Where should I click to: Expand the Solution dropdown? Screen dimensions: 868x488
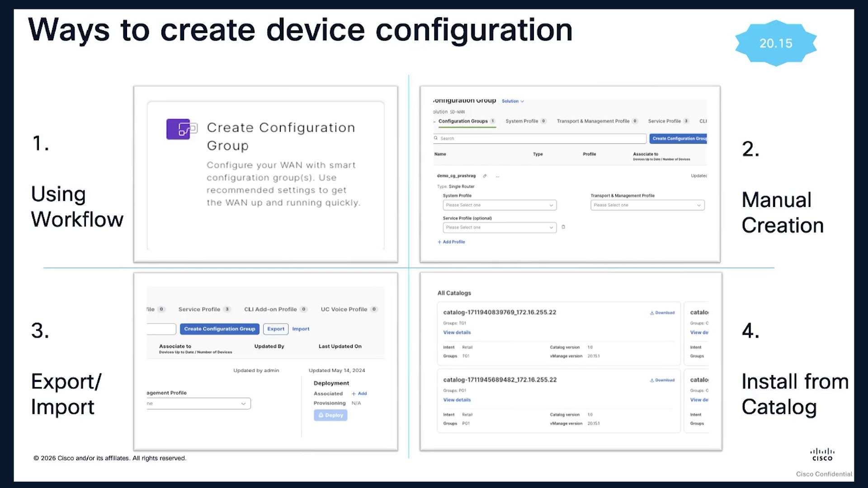point(513,101)
